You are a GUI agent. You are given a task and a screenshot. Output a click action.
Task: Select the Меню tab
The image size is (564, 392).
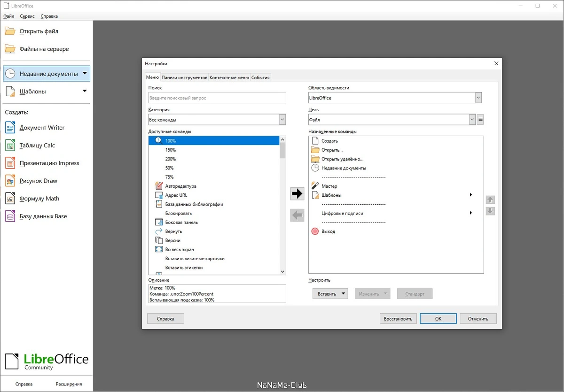[152, 77]
